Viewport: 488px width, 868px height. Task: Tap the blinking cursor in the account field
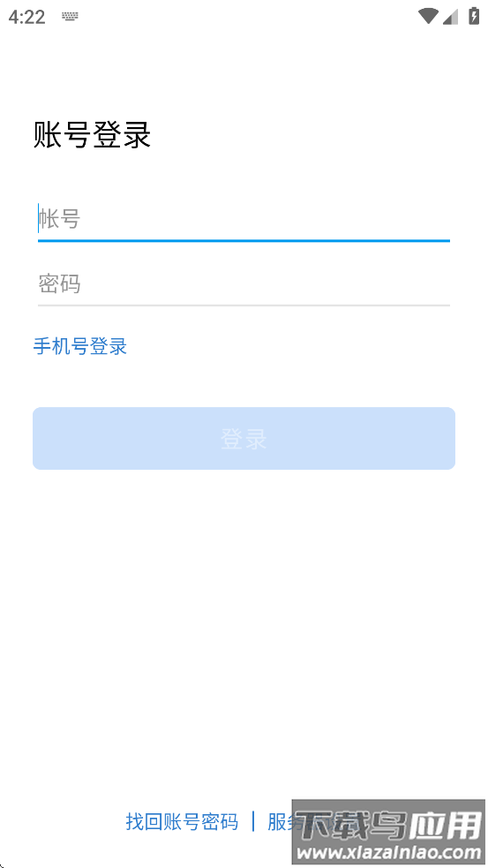pos(38,219)
